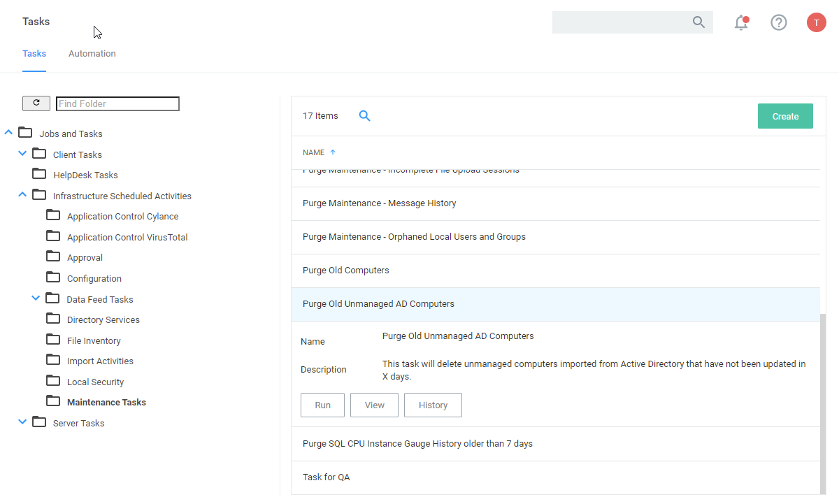Open the user avatar menu
The width and height of the screenshot is (839, 504).
point(816,22)
